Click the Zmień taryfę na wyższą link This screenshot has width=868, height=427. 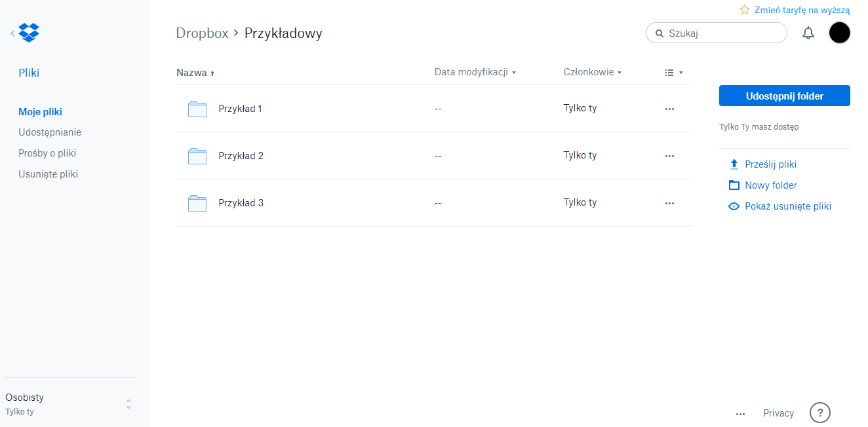pyautogui.click(x=801, y=10)
